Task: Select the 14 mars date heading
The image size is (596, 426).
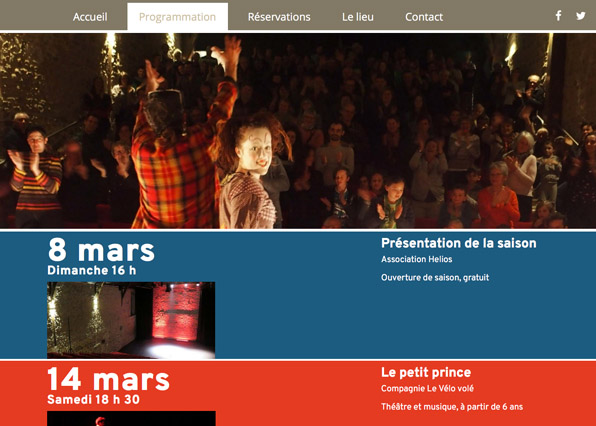Action: [108, 379]
